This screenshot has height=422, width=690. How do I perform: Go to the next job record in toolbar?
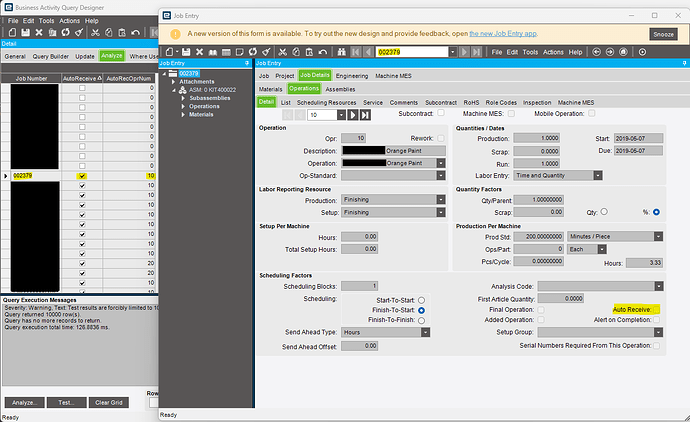[464, 52]
